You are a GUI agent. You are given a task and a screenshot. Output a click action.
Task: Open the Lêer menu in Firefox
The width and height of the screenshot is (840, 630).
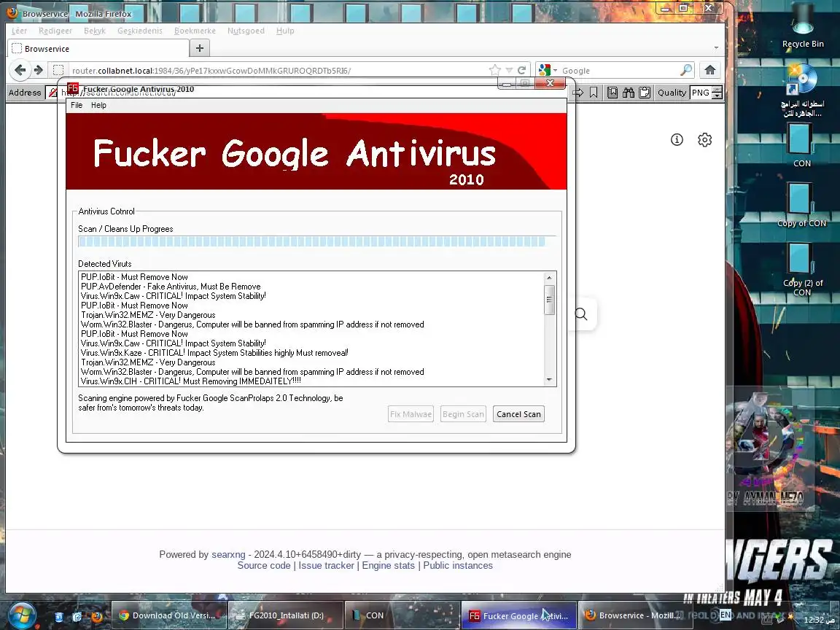click(x=19, y=31)
